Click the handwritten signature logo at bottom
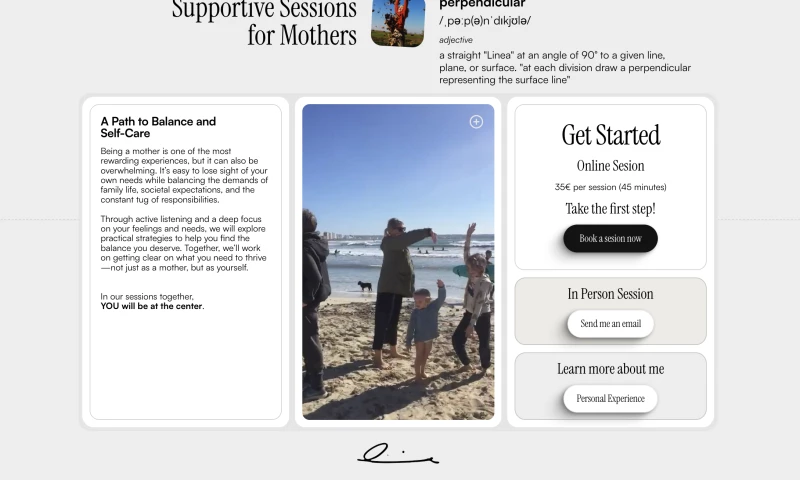This screenshot has width=800, height=480. (398, 453)
